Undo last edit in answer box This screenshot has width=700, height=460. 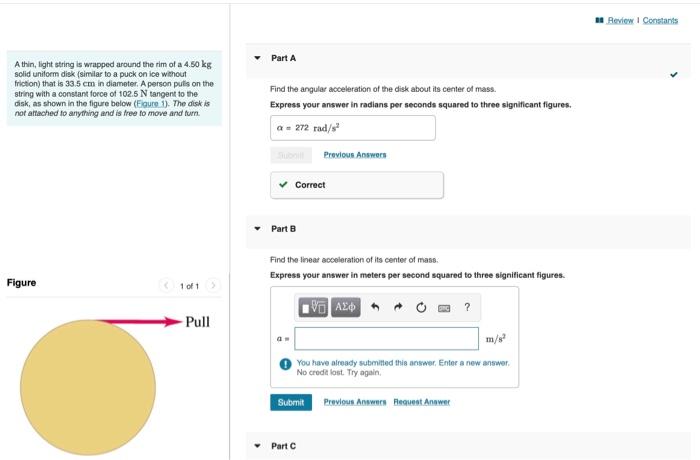tap(375, 307)
